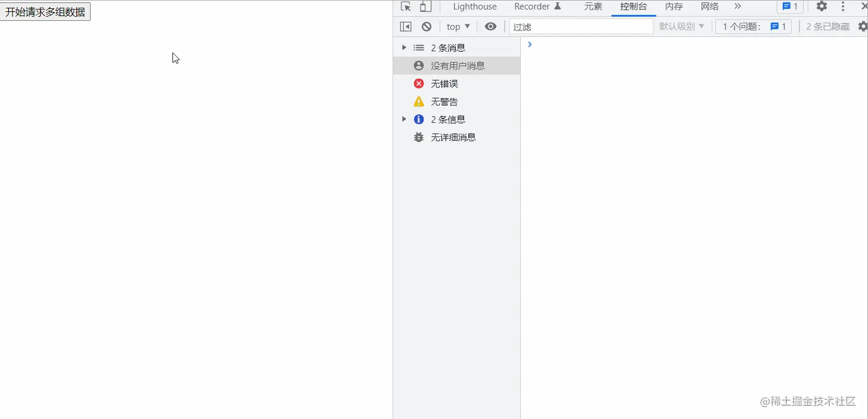This screenshot has height=419, width=868.
Task: Open the Recorder tab
Action: click(x=538, y=7)
